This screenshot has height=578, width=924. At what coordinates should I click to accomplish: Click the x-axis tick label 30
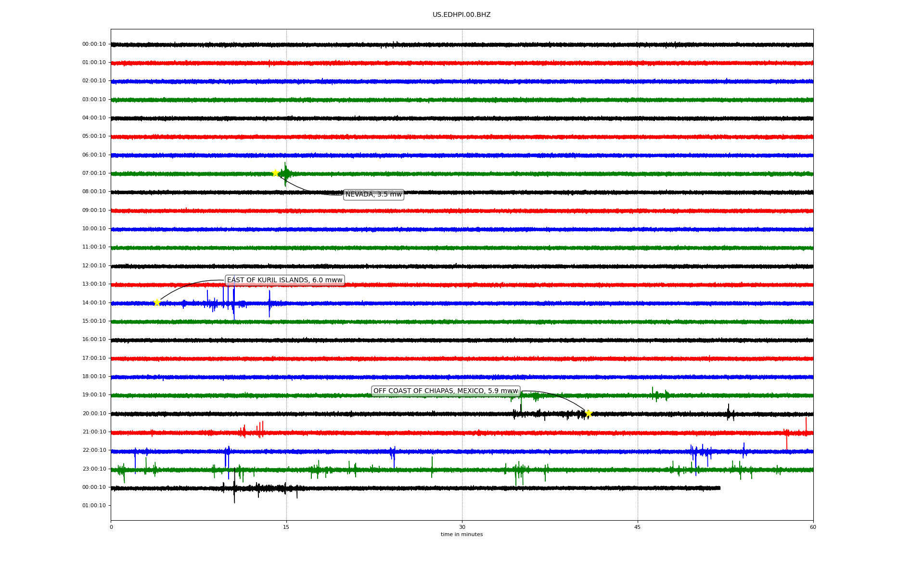click(462, 527)
